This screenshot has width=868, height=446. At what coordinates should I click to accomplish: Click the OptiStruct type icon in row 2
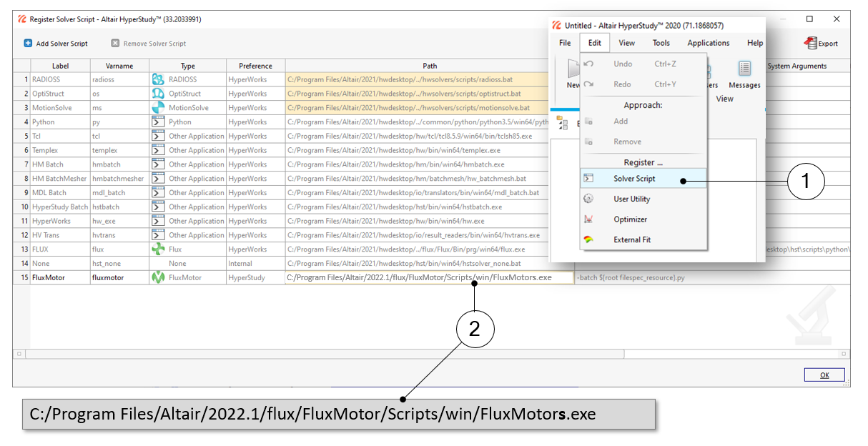[158, 94]
